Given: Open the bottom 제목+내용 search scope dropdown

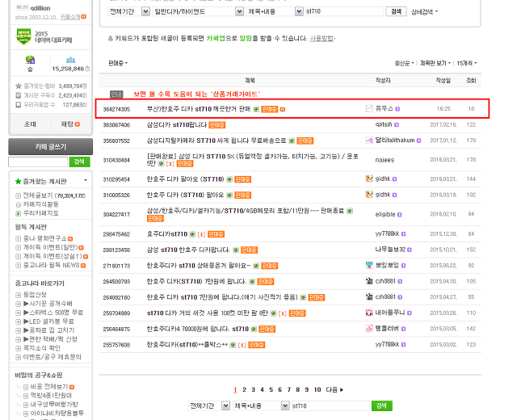Looking at the screenshot, I should [x=261, y=405].
